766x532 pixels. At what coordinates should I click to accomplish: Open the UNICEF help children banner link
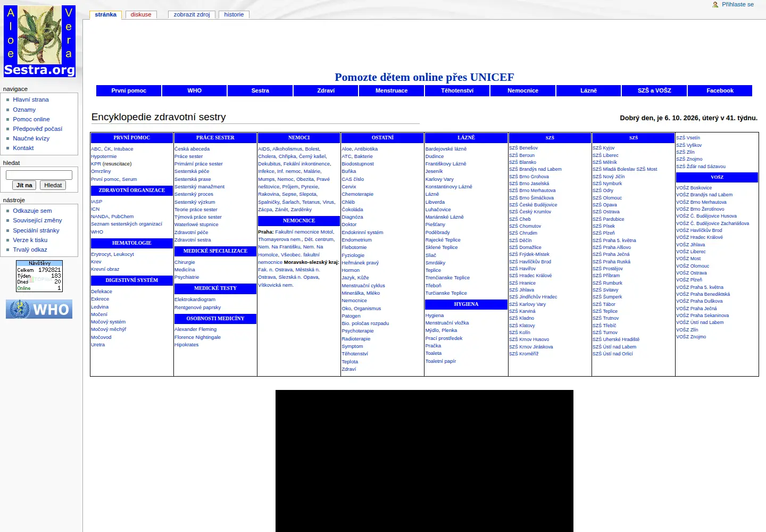pos(424,77)
